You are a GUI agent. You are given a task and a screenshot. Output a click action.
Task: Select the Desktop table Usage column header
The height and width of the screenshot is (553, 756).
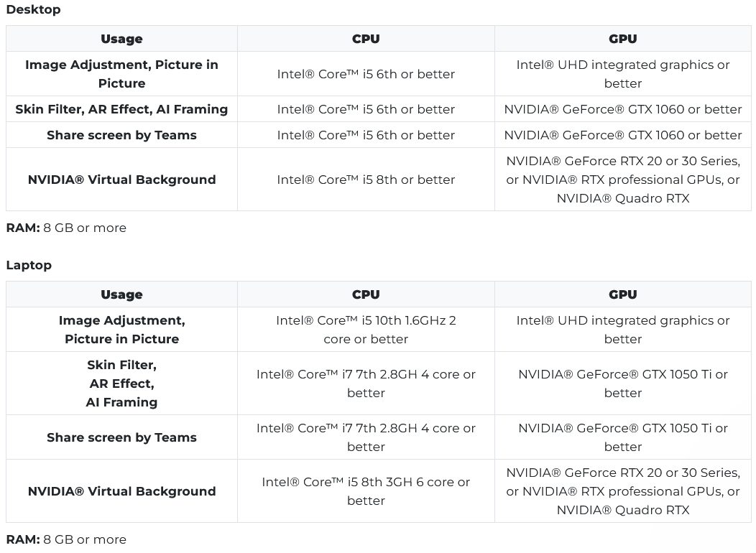pos(121,39)
